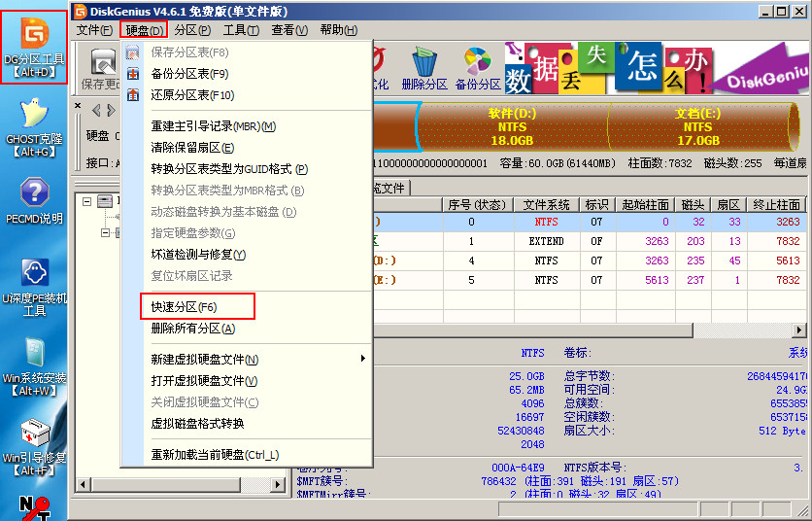
Task: Click tree panel scrollbar left arrow
Action: [x=83, y=485]
